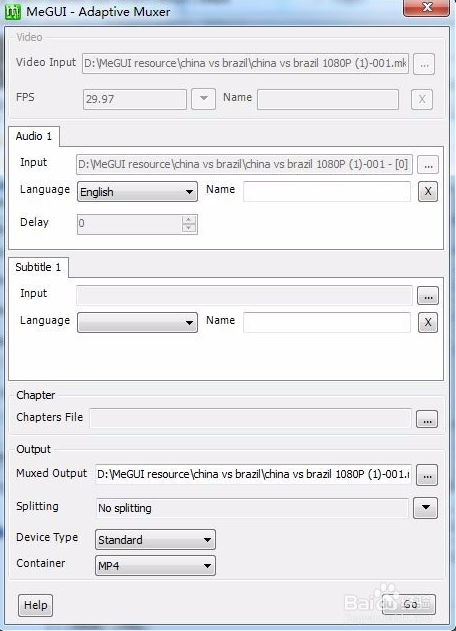Decrease the audio Delay with down arrow
The width and height of the screenshot is (456, 631).
click(x=188, y=228)
